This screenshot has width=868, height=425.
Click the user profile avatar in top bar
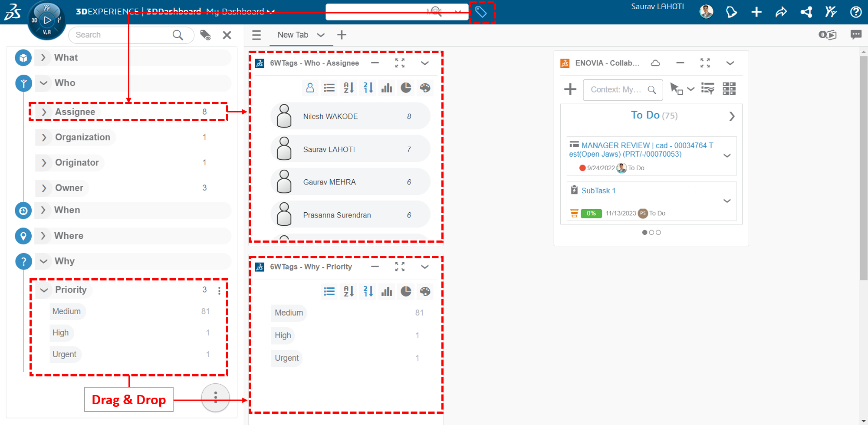[x=706, y=12]
